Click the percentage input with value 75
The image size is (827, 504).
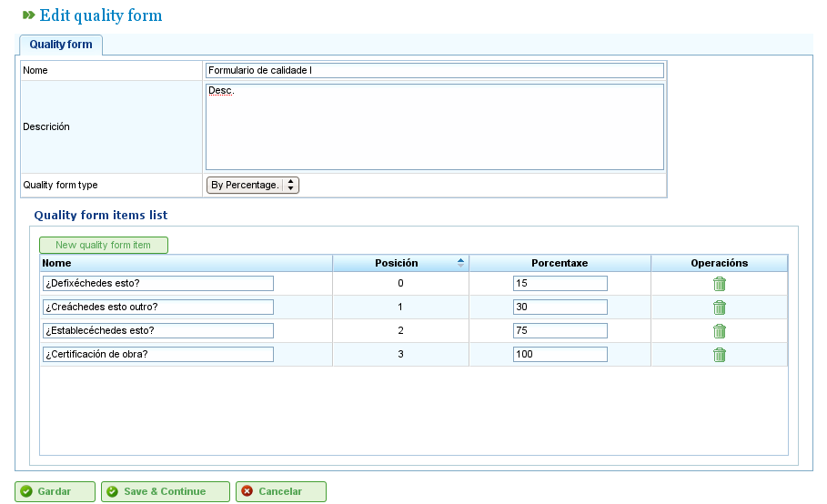pos(560,331)
